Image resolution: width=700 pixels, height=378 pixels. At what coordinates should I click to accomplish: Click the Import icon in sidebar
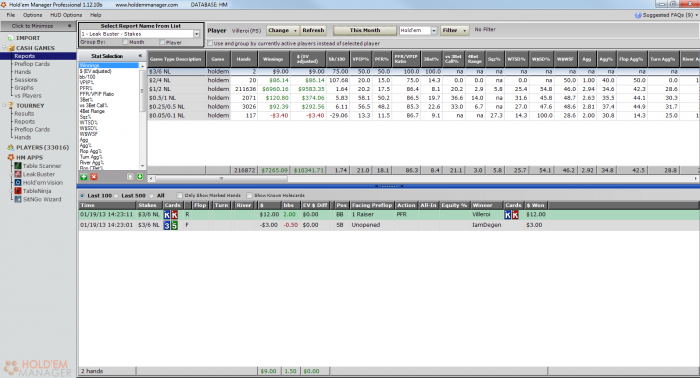click(11, 38)
